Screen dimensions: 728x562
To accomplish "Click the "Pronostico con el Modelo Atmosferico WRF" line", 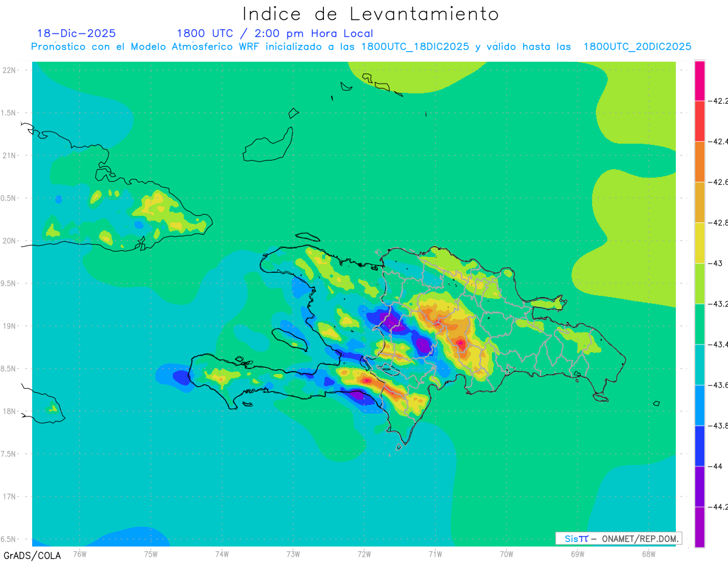I will (362, 47).
